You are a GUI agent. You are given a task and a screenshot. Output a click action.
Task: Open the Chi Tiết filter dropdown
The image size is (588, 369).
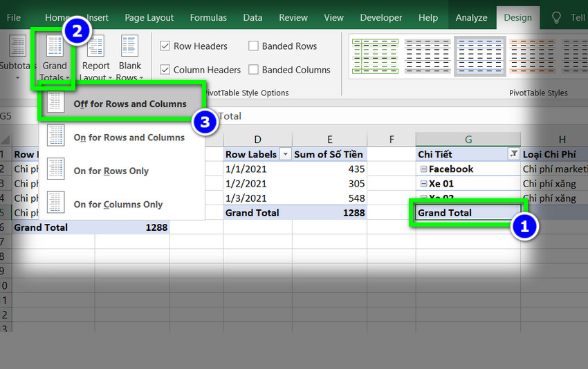click(514, 154)
